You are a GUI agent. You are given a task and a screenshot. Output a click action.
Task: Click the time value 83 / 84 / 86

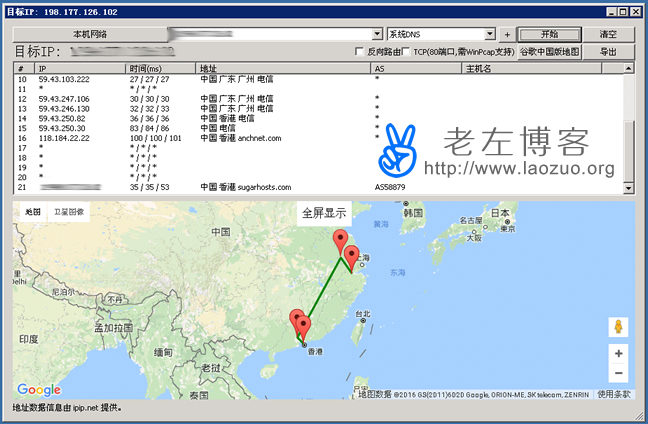point(149,129)
